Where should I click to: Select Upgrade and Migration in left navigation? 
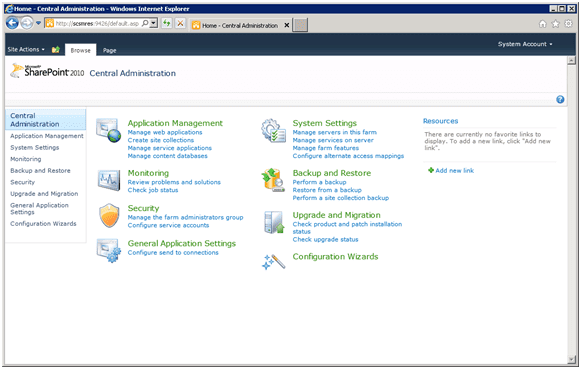(44, 193)
